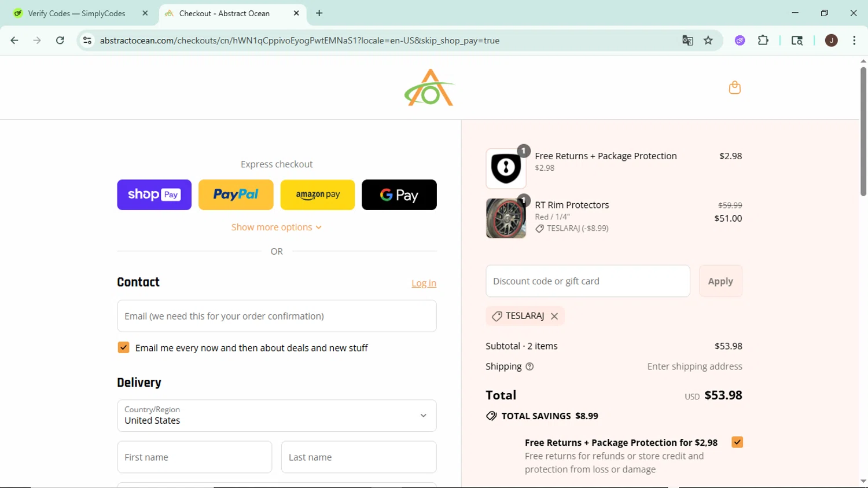Choose PayPal express checkout
This screenshot has width=868, height=488.
236,195
